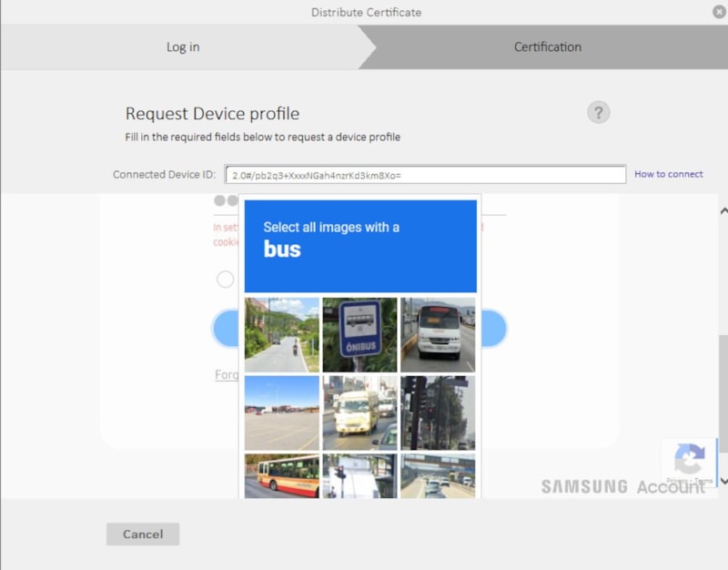
Task: Select the radio button under the red warning
Action: [225, 280]
